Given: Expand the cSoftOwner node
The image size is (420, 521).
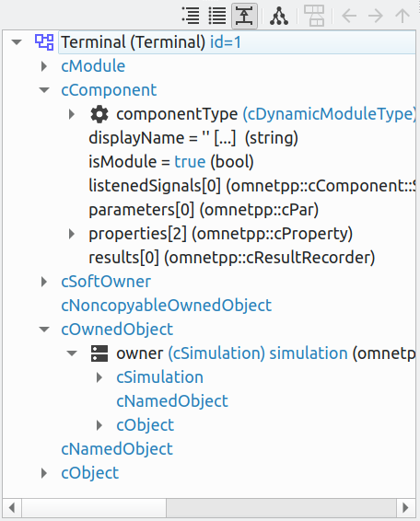Looking at the screenshot, I should coord(44,282).
